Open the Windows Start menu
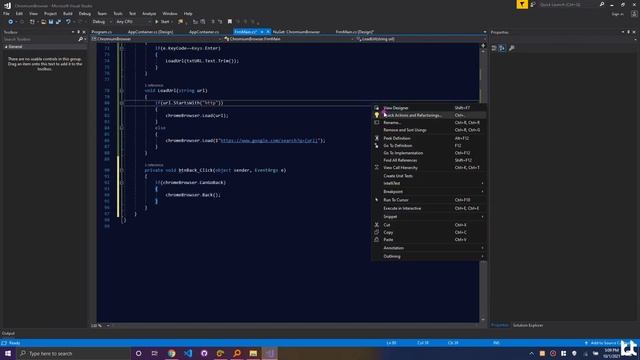640x360 pixels. coord(8,353)
